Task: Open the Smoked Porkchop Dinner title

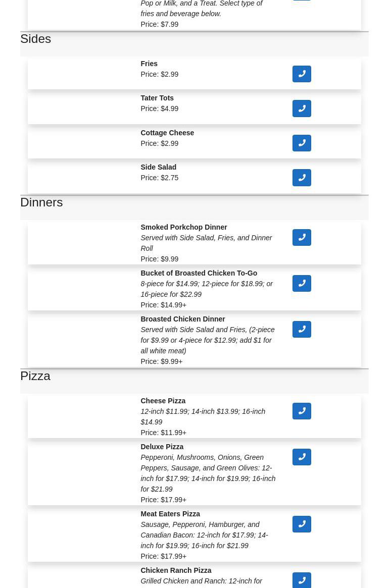Action: click(x=183, y=227)
